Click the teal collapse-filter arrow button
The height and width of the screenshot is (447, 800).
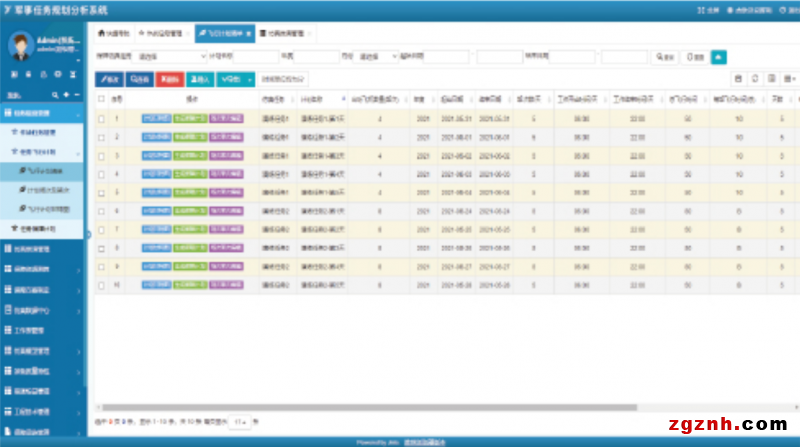[x=718, y=57]
